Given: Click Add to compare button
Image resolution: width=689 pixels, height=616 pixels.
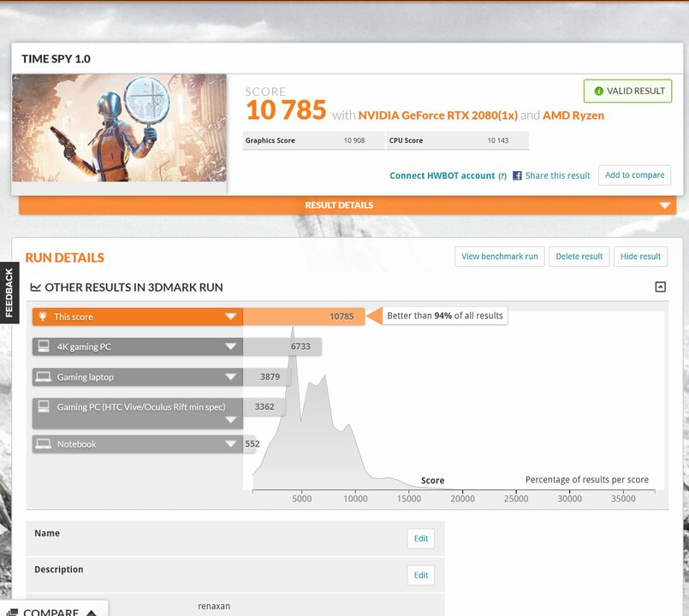Looking at the screenshot, I should click(x=634, y=175).
